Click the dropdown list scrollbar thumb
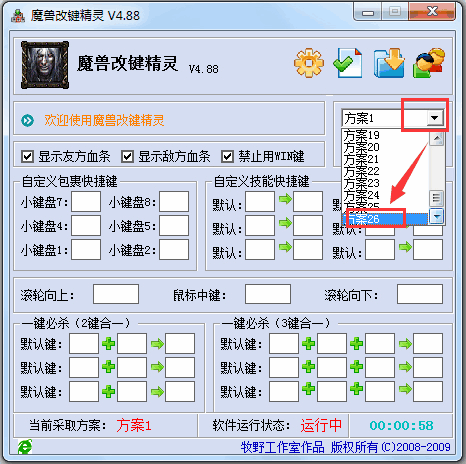Screen dimensions: 466x464 436,198
